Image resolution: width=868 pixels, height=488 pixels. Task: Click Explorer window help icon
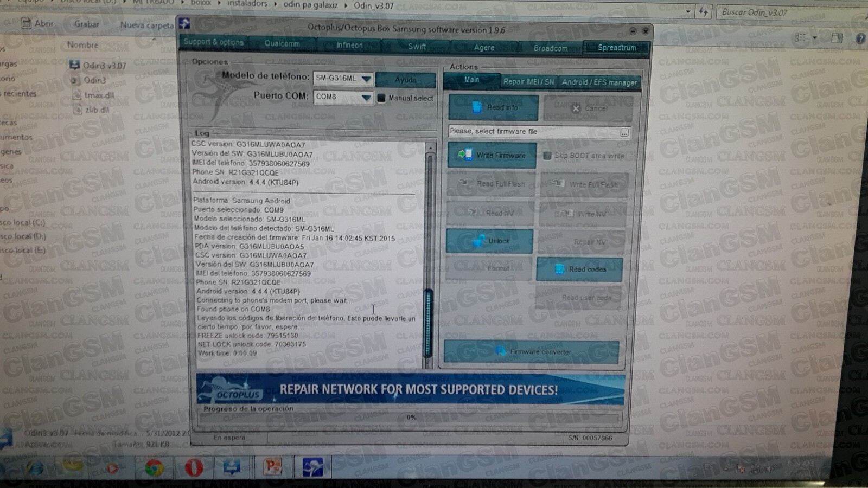click(x=860, y=38)
